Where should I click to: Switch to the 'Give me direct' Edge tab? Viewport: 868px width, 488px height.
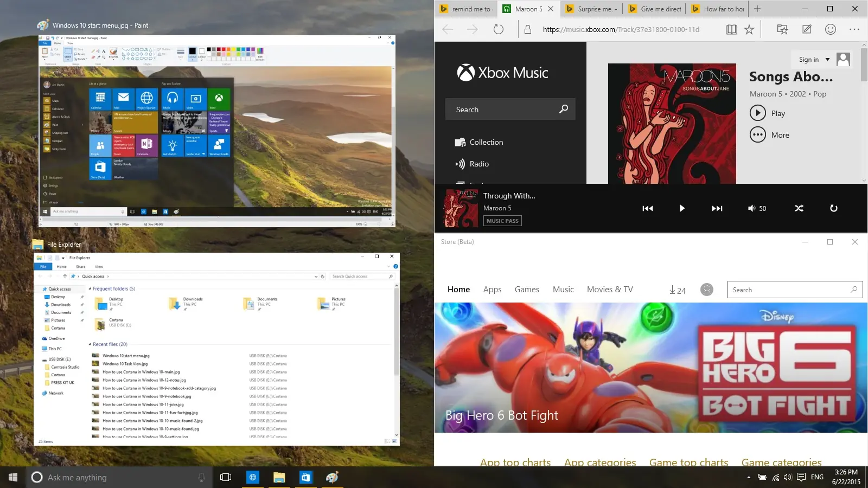click(x=655, y=9)
